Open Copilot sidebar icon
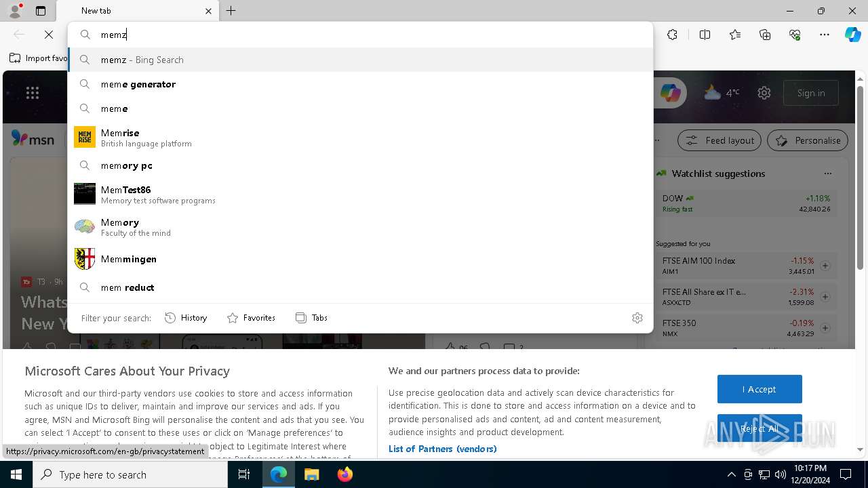Viewport: 868px width, 488px height. point(853,35)
